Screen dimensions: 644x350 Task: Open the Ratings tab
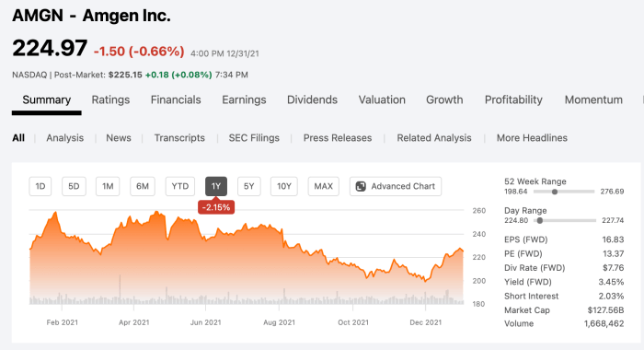tap(110, 100)
